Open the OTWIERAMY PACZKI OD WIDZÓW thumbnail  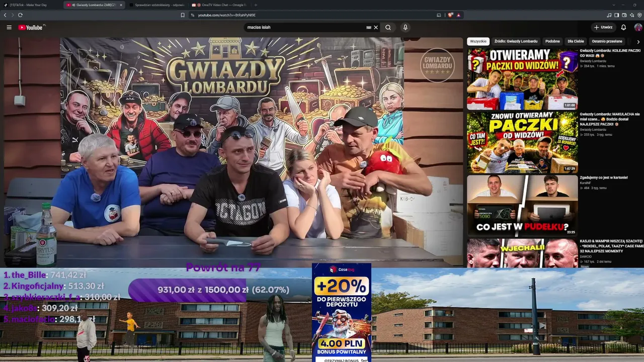[522, 79]
